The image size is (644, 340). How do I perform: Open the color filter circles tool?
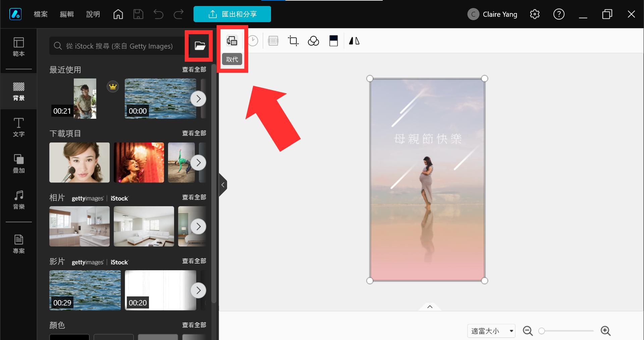(x=313, y=41)
